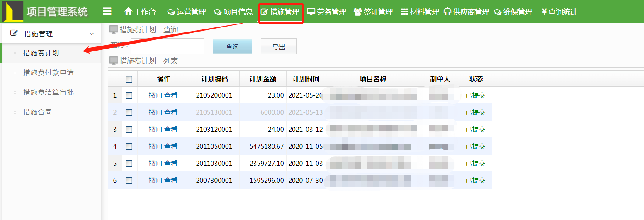Select checkbox for row 4 plan 2011050001
The width and height of the screenshot is (644, 220).
tap(129, 147)
